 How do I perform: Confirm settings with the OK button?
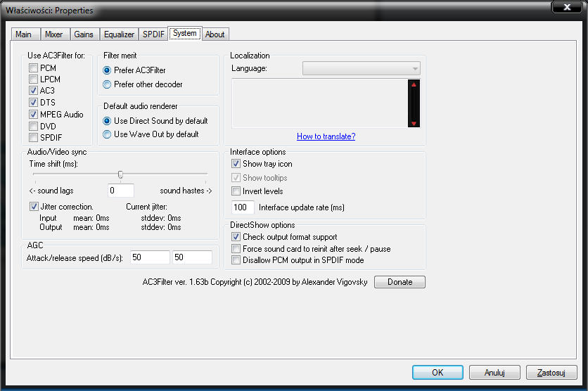click(437, 372)
